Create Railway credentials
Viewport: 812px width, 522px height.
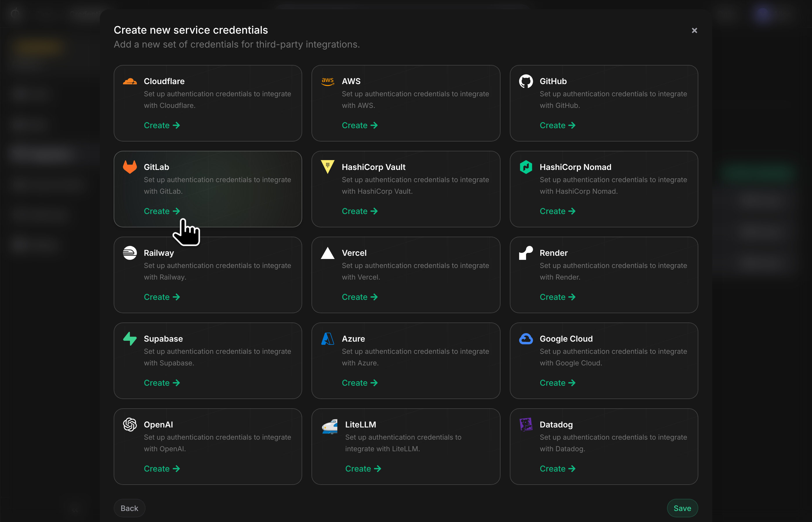pos(162,297)
